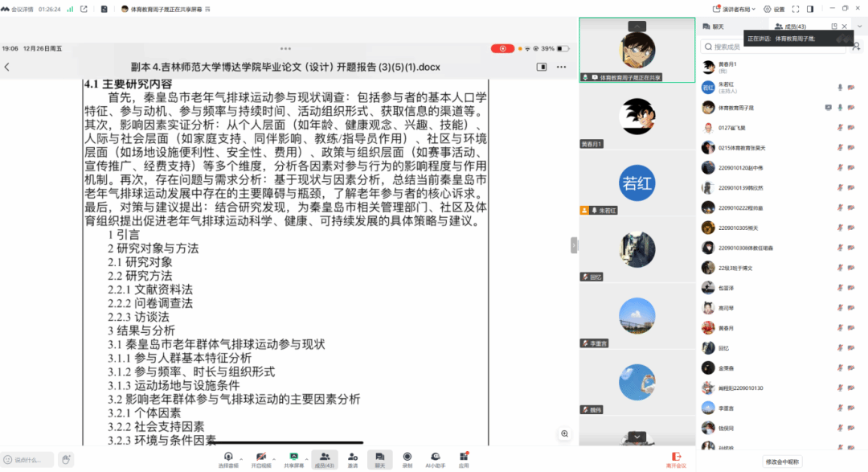Click 离开会议 to leave meeting

point(675,459)
